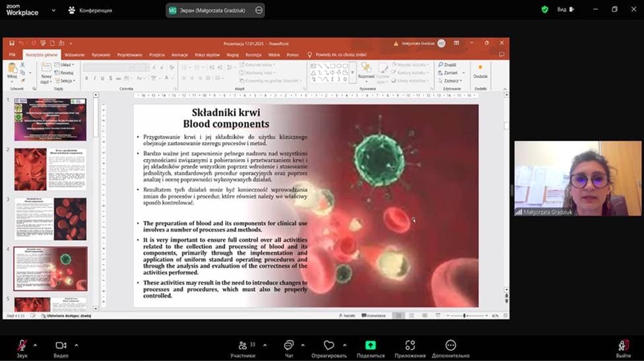Open the Вид view layout menu
The image size is (644, 361).
[565, 9]
